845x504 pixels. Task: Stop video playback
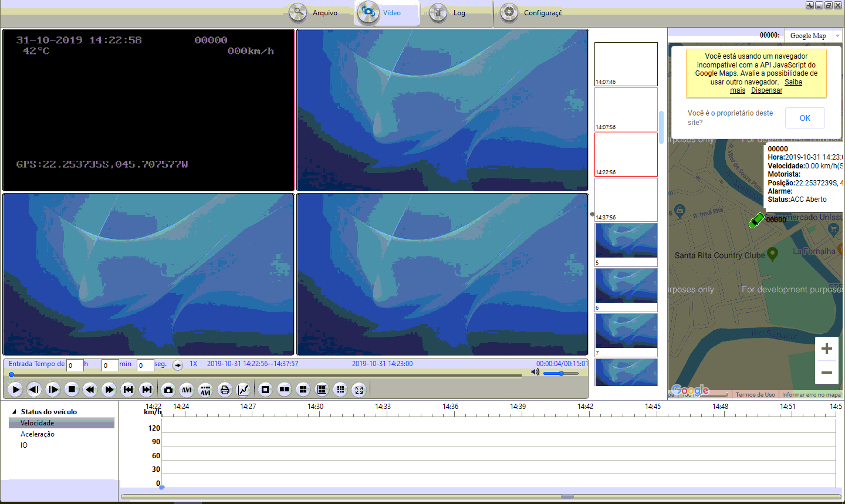pyautogui.click(x=72, y=389)
